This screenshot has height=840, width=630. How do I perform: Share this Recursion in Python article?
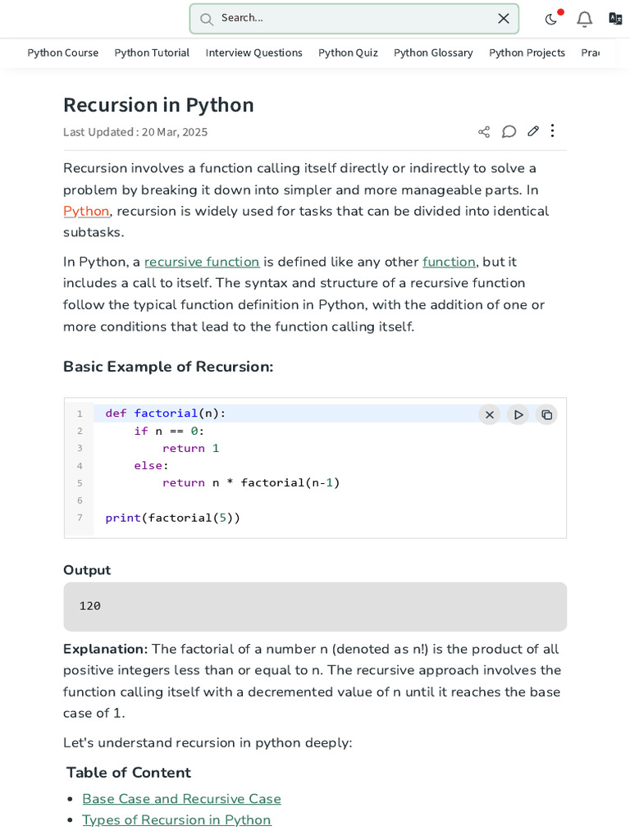[484, 132]
